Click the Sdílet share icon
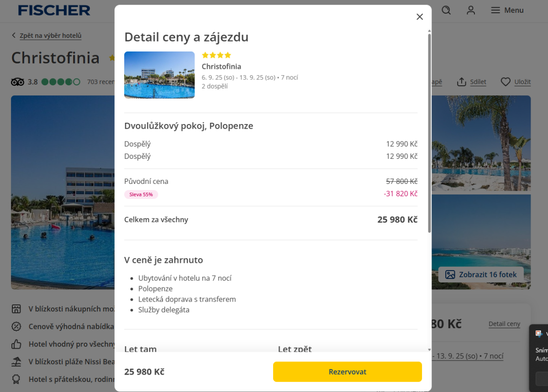The width and height of the screenshot is (548, 392). 462,82
